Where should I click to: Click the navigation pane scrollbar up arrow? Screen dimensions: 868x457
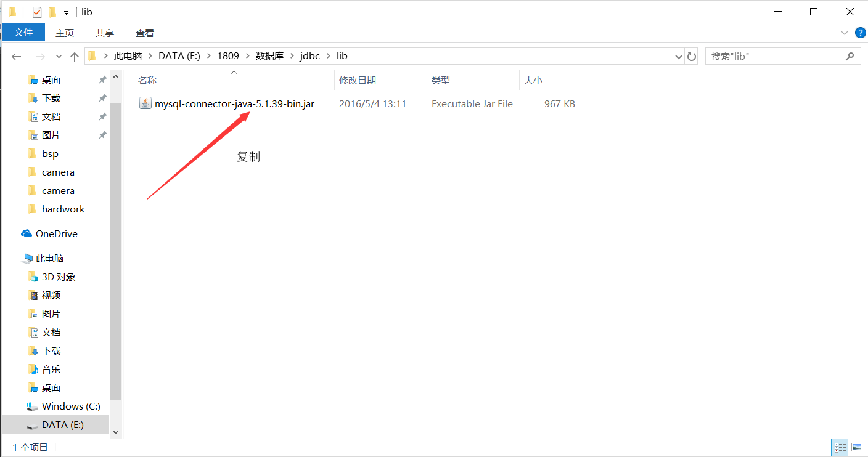pos(116,78)
